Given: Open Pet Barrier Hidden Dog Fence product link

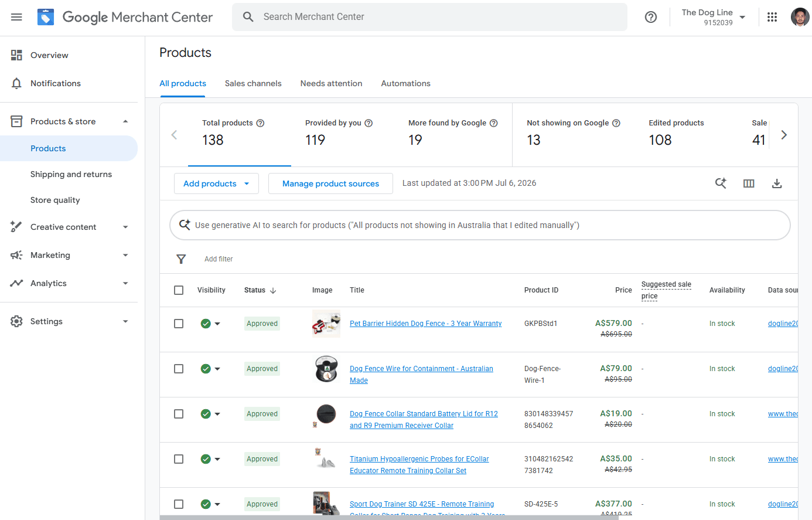Looking at the screenshot, I should coord(425,324).
